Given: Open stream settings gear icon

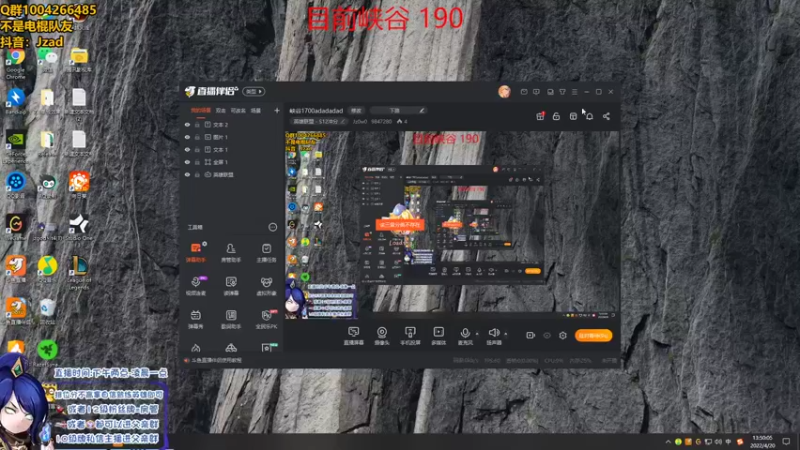Looking at the screenshot, I should pos(563,335).
